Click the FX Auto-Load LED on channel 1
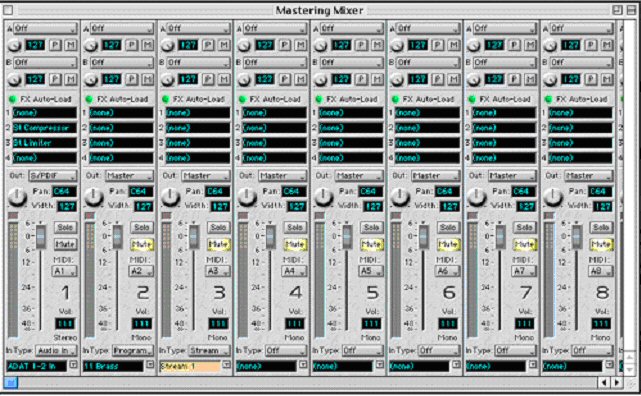 tap(12, 99)
